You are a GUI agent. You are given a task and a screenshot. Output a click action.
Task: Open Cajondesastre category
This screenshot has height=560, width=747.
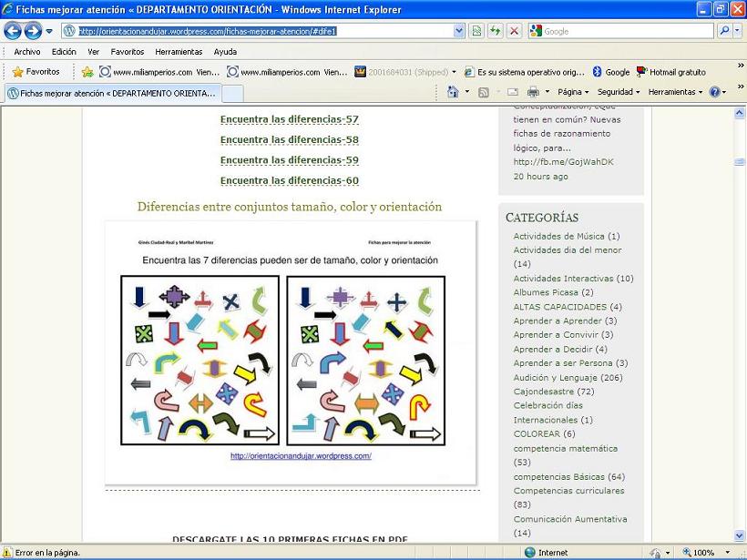click(543, 392)
